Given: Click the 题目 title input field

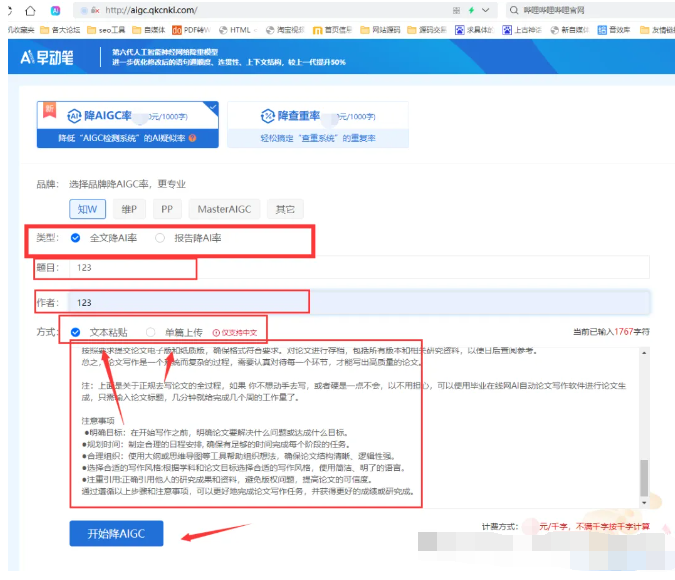Looking at the screenshot, I should (359, 267).
